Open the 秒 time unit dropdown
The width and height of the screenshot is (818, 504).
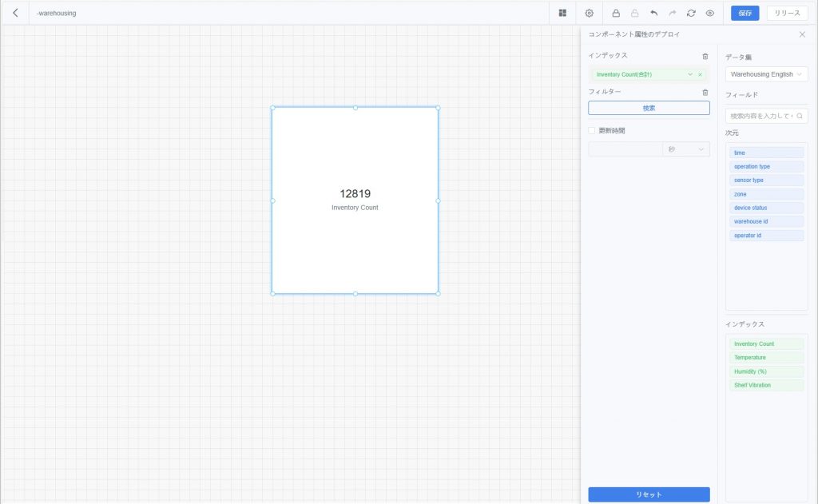686,149
